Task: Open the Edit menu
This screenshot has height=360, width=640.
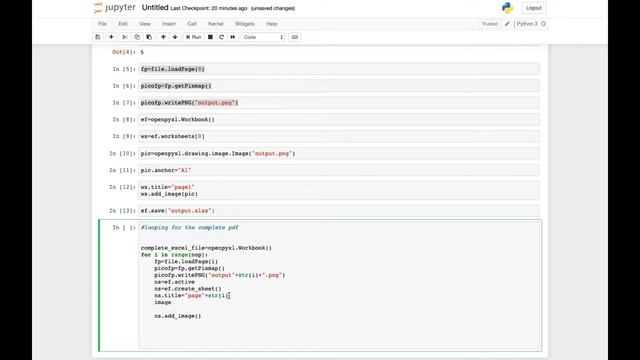Action: (123, 24)
